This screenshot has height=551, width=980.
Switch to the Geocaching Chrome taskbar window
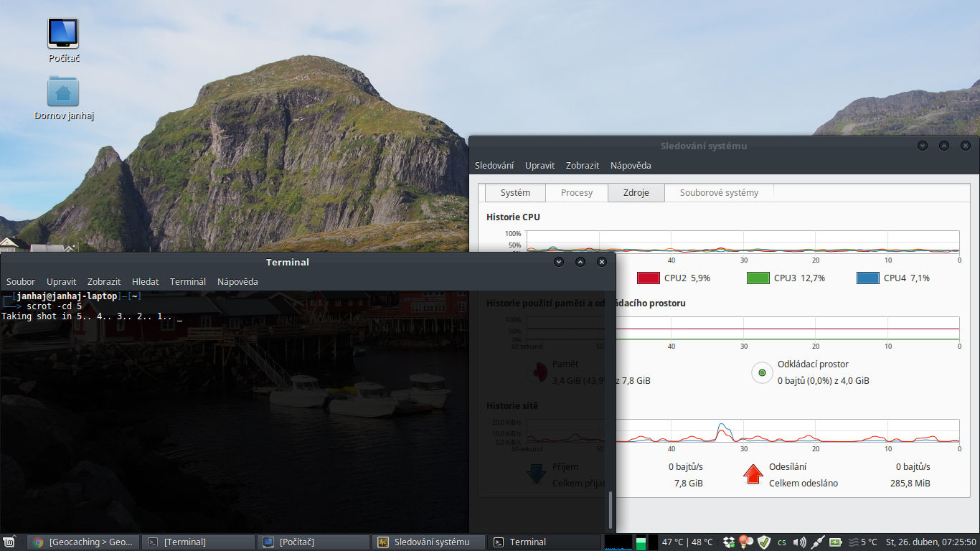pyautogui.click(x=83, y=542)
